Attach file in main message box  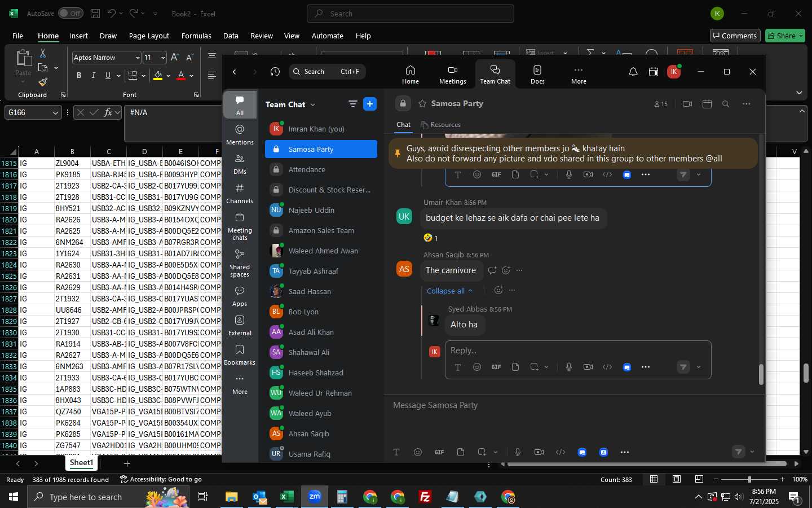[461, 452]
